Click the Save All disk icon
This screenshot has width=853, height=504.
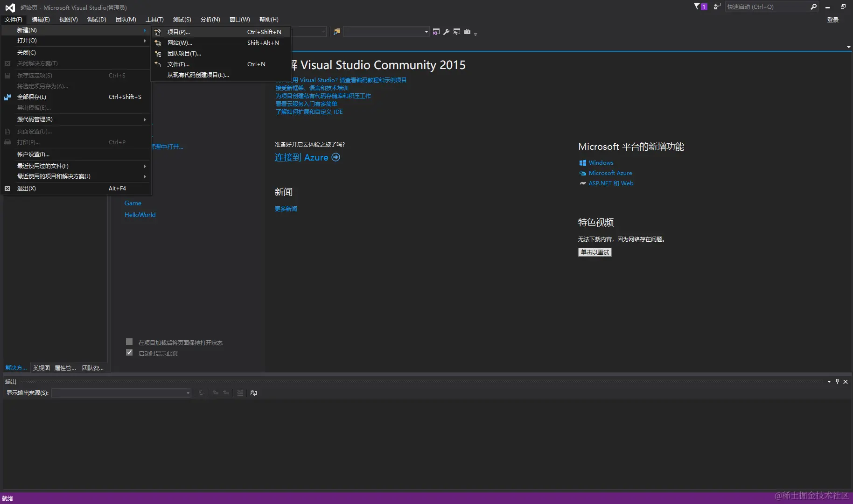(7, 97)
